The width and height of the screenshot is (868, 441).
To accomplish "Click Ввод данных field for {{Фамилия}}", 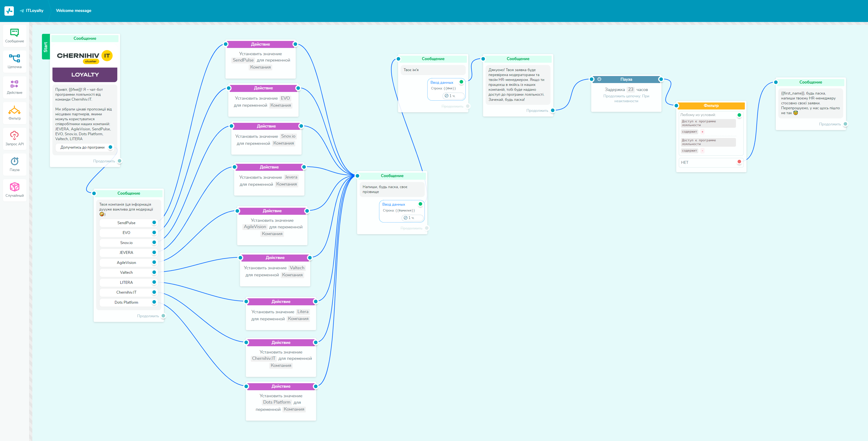I will click(x=402, y=211).
